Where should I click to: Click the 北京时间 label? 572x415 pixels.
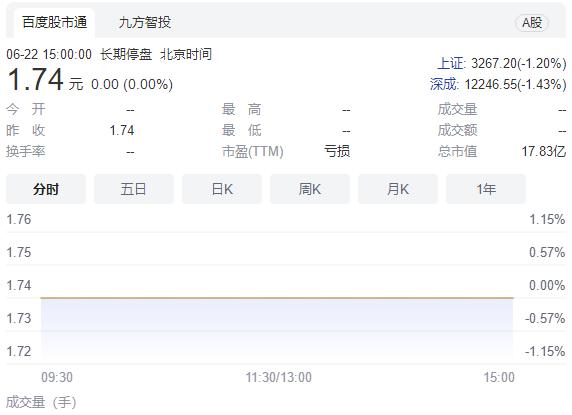click(x=186, y=55)
